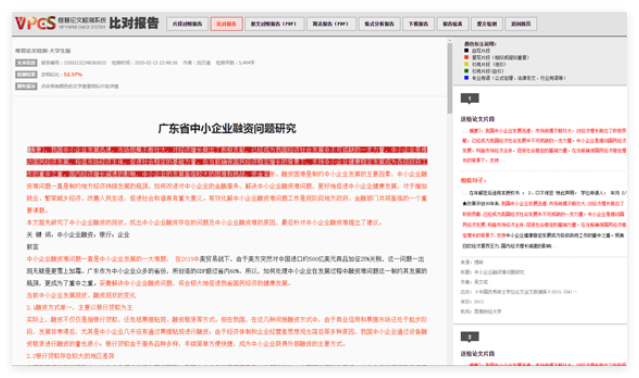Click the document panel vertical scrollbar thumb
This screenshot has width=639, height=378.
click(x=450, y=77)
